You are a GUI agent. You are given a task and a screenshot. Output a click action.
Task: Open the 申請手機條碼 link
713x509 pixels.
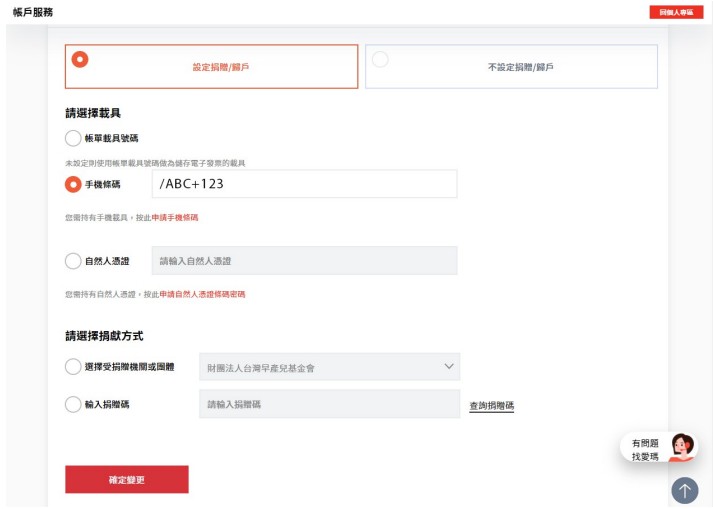(175, 217)
